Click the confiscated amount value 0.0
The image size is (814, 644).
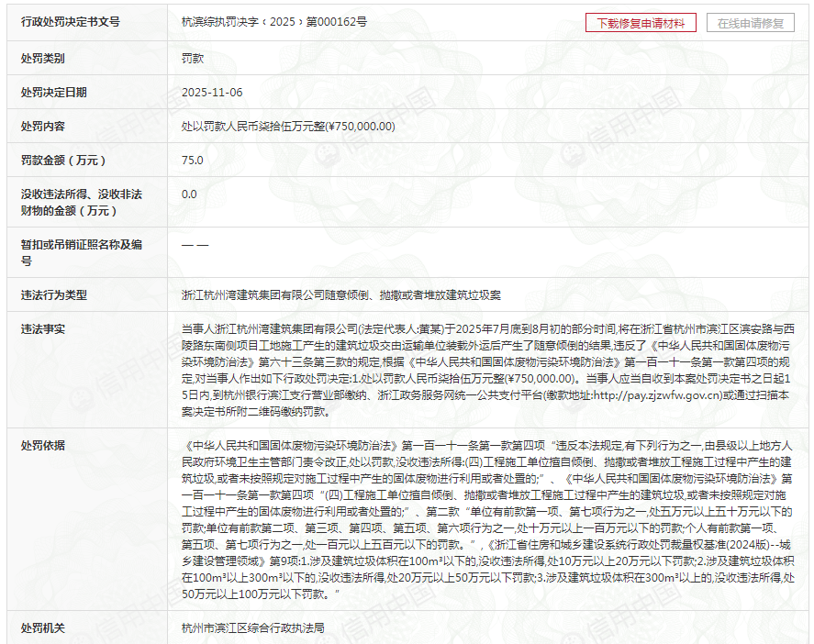pos(189,194)
